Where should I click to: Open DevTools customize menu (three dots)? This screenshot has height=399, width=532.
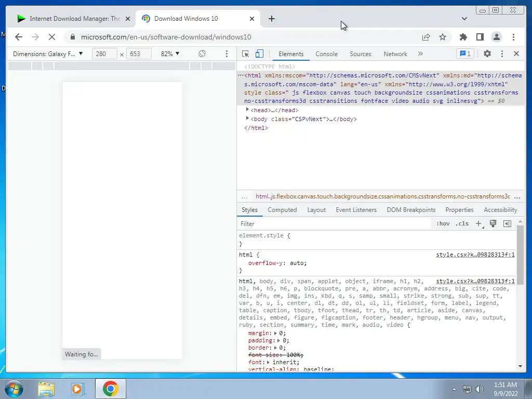tap(502, 54)
